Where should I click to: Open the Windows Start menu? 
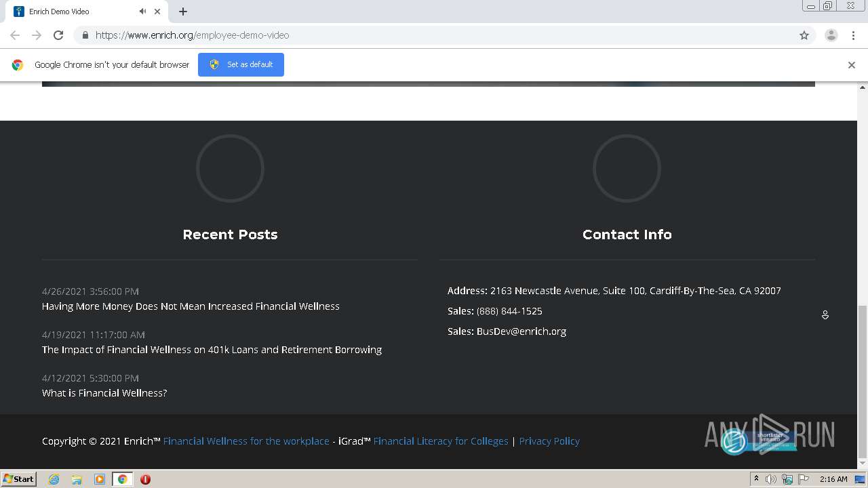(18, 479)
